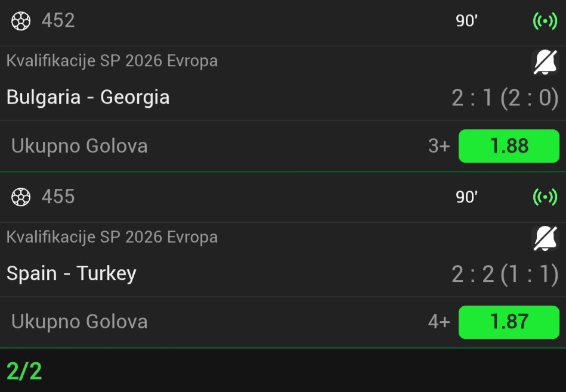This screenshot has height=392, width=566.
Task: Click the Ukupno Golova label with 4+
Action: 79,322
